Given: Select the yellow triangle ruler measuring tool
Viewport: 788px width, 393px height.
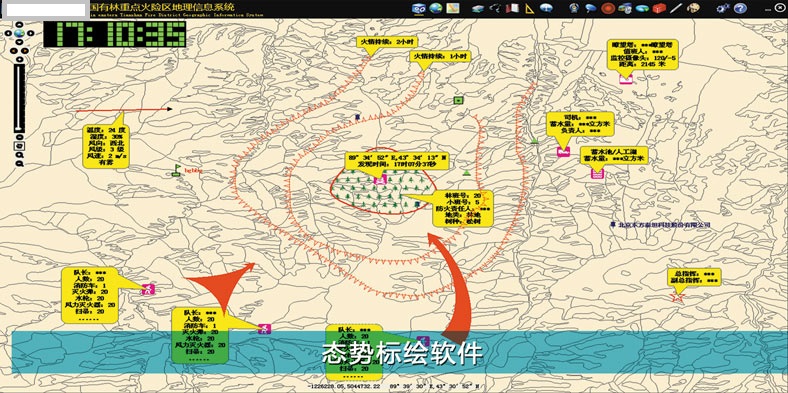Looking at the screenshot, I should 530,9.
